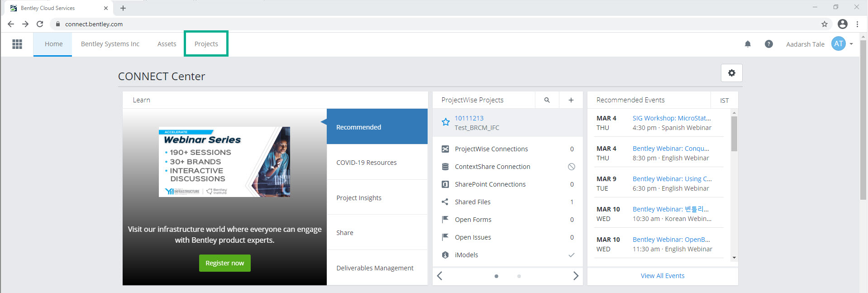The width and height of the screenshot is (868, 293).
Task: Click the Aadarsh Tale user name
Action: [x=805, y=44]
